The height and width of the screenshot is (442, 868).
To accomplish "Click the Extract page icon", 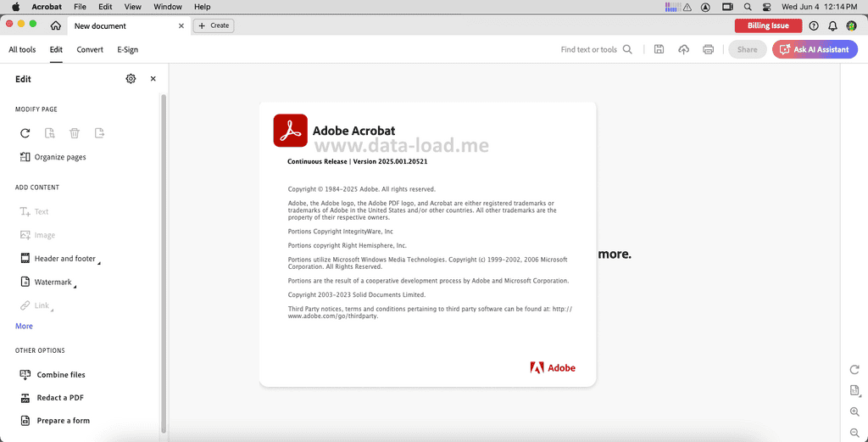I will [50, 133].
